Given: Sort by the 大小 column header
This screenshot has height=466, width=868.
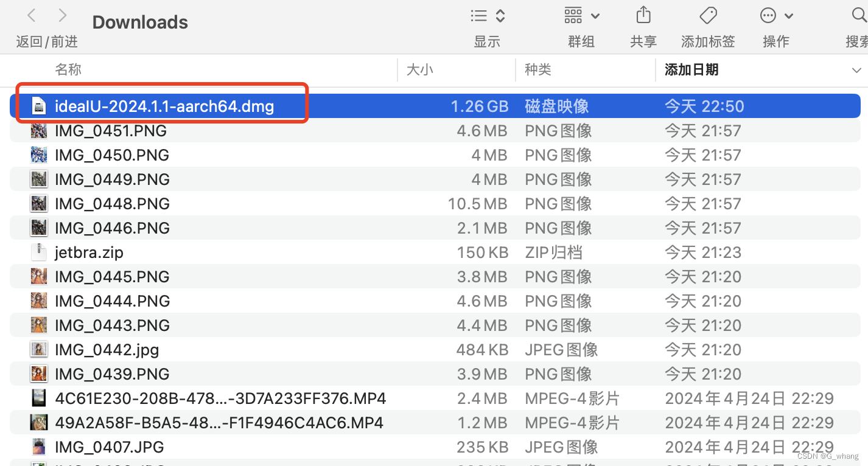Looking at the screenshot, I should 419,69.
